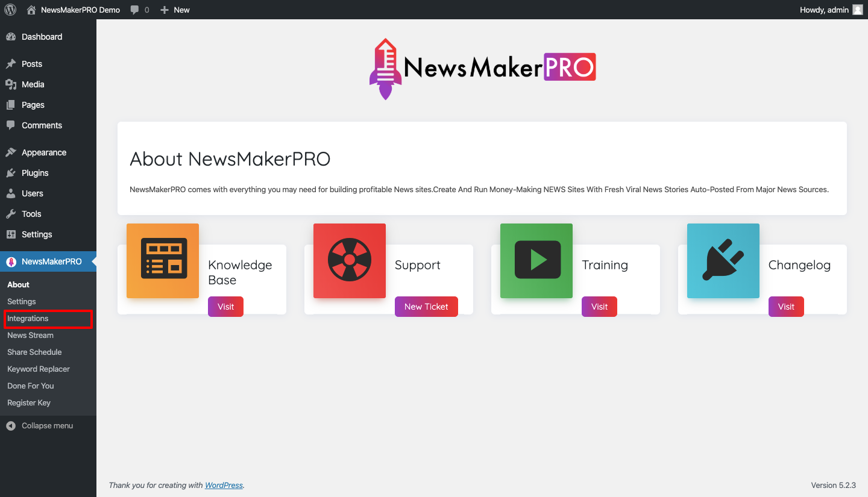Open the Dashboard menu
Screen dimensions: 868x497
click(x=48, y=37)
